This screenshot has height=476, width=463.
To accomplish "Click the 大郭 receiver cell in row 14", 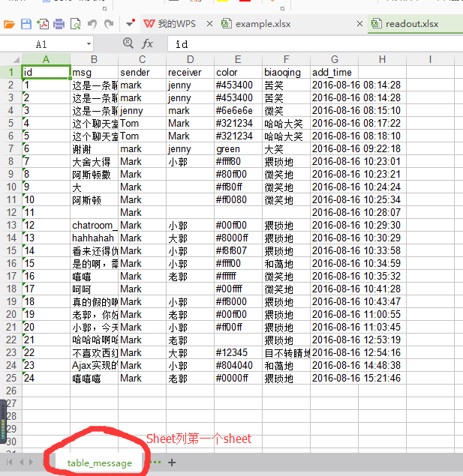I will pos(190,238).
